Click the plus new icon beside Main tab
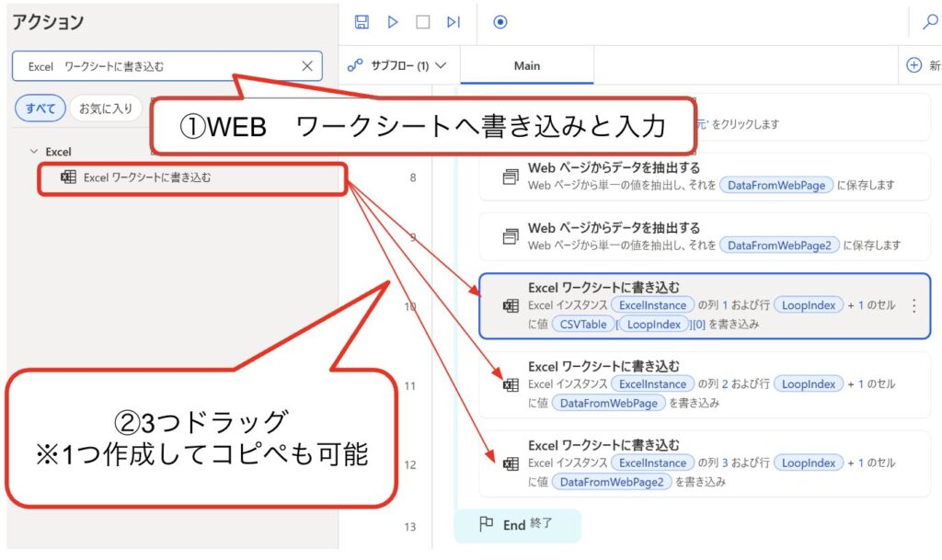The height and width of the screenshot is (560, 942). point(913,65)
